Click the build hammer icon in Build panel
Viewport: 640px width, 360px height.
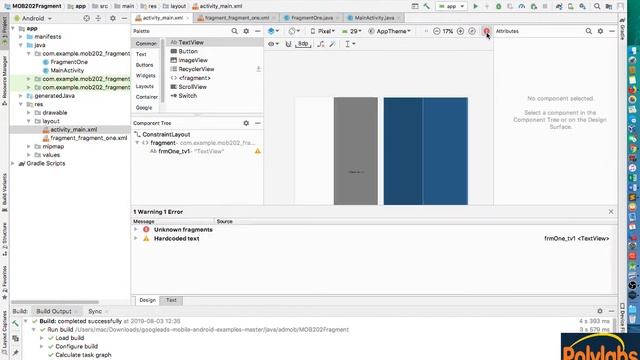tap(16, 324)
